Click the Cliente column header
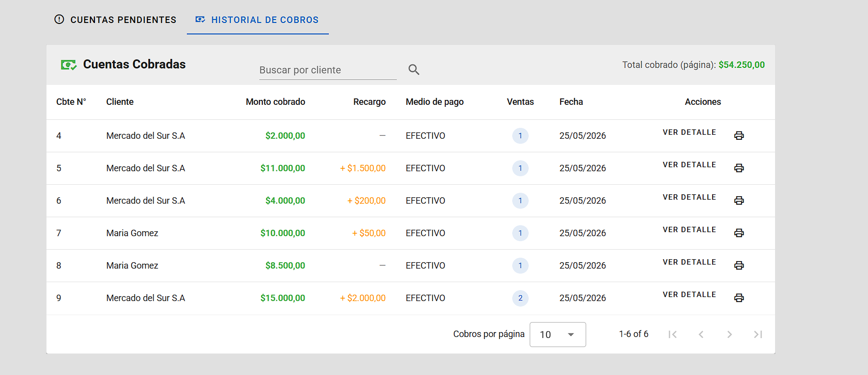The width and height of the screenshot is (868, 375). tap(120, 102)
